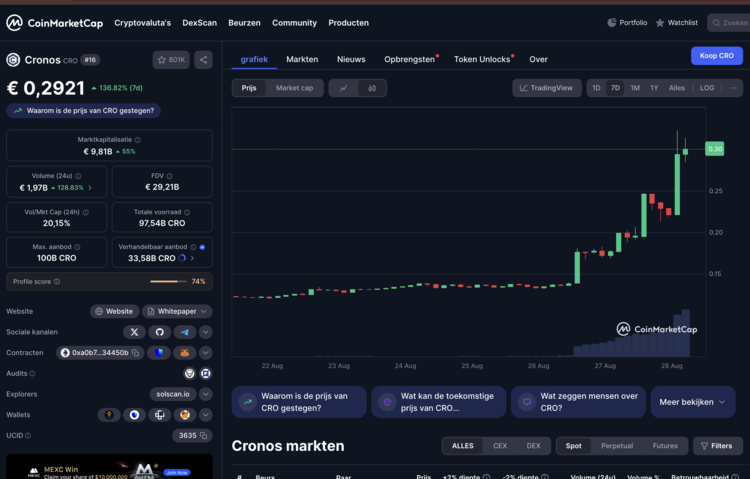Open Volume (24u) details arrow
Viewport: 750px width, 479px height.
[x=90, y=188]
